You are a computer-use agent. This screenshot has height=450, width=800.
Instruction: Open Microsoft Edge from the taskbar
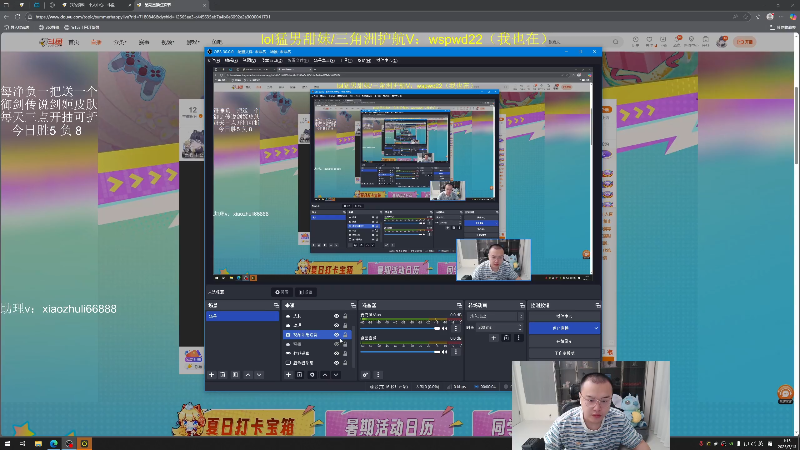[x=54, y=444]
